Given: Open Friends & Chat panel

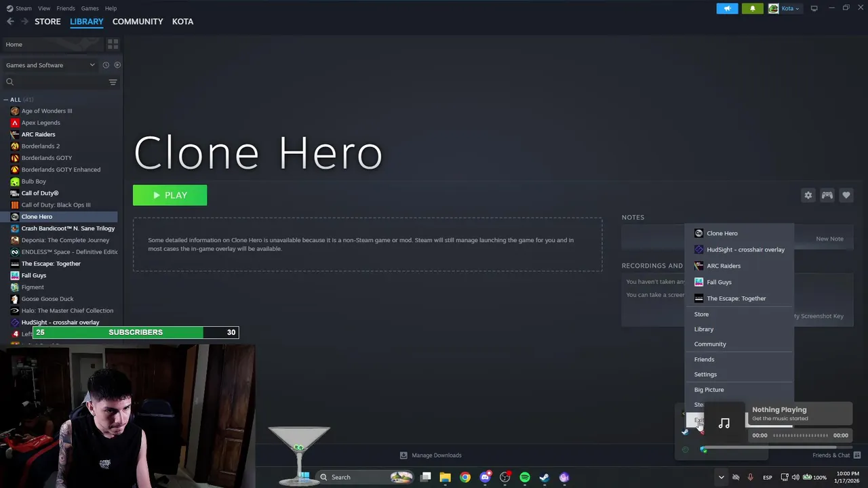Looking at the screenshot, I should 836,455.
